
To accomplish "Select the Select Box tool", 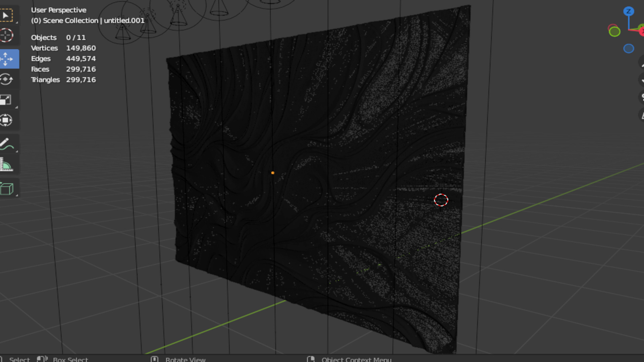I will pos(7,15).
